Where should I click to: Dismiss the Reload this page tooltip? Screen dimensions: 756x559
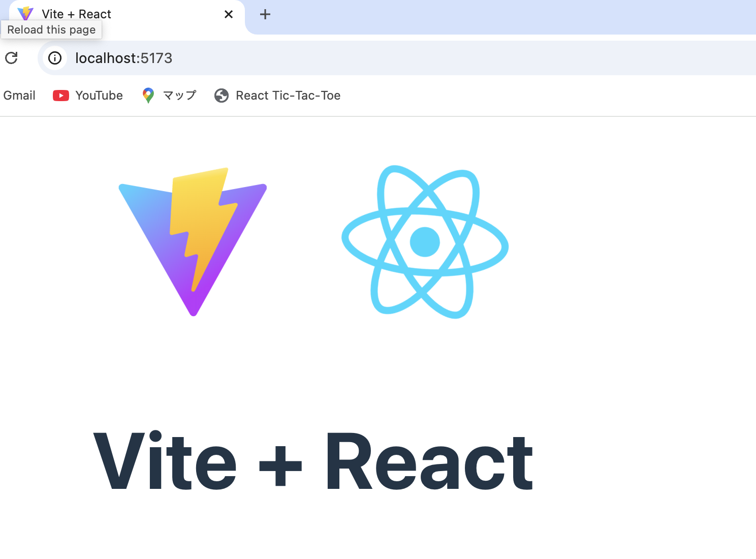51,29
